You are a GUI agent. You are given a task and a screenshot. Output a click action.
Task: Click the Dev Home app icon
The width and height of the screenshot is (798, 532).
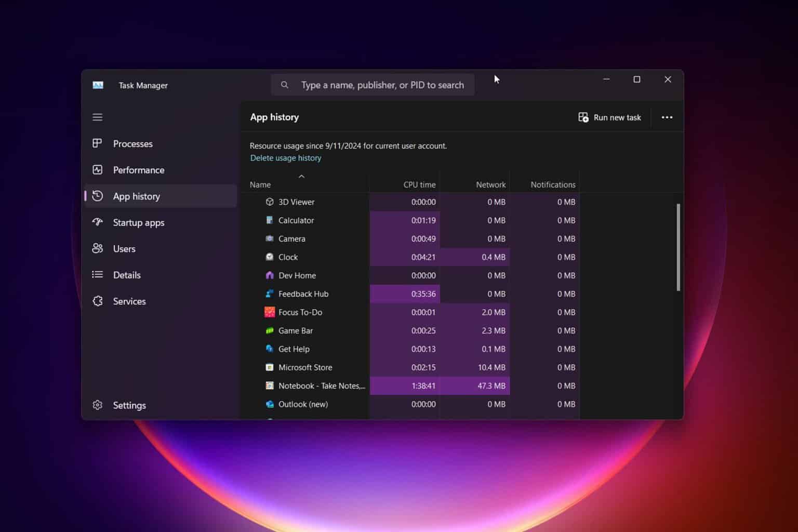click(x=270, y=275)
